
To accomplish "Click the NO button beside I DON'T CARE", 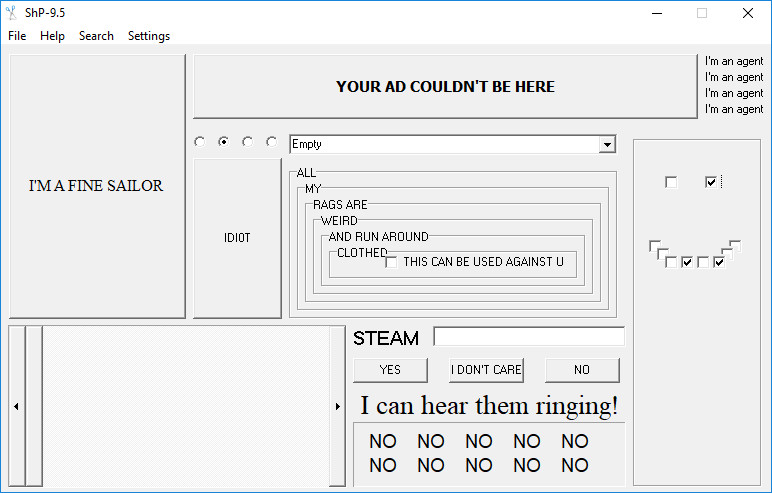I will click(582, 370).
